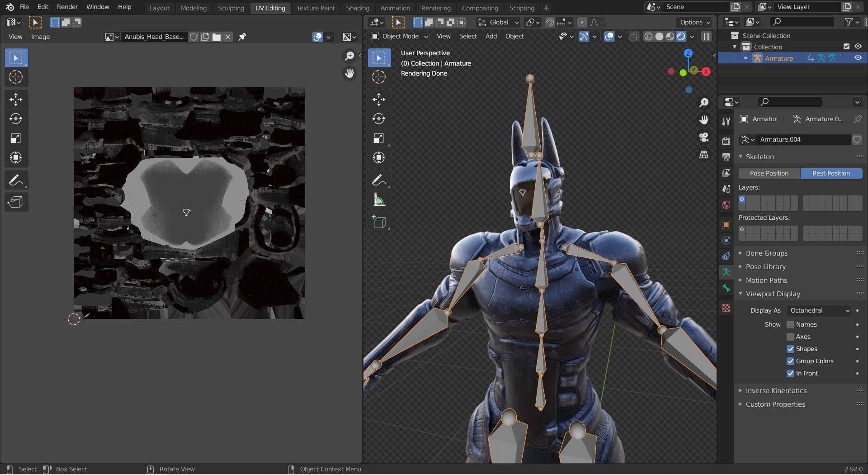The height and width of the screenshot is (475, 868).
Task: Open the Add menu in 3D viewport
Action: point(491,36)
